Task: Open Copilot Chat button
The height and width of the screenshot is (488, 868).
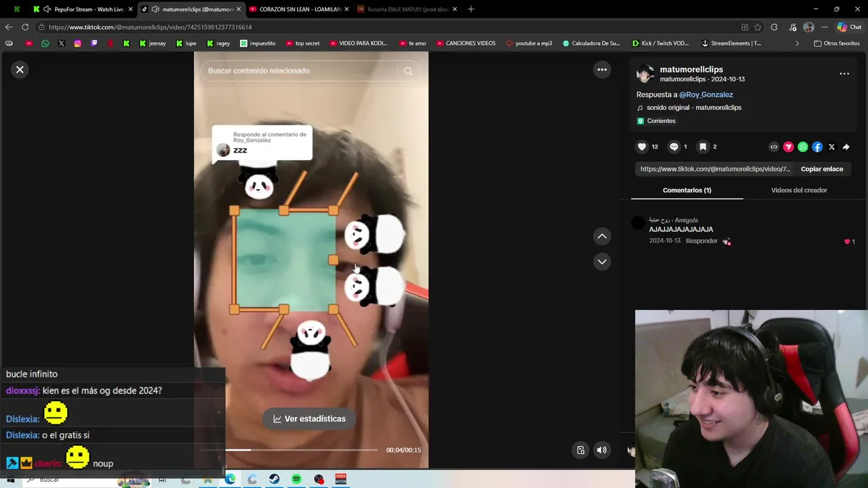Action: [849, 27]
